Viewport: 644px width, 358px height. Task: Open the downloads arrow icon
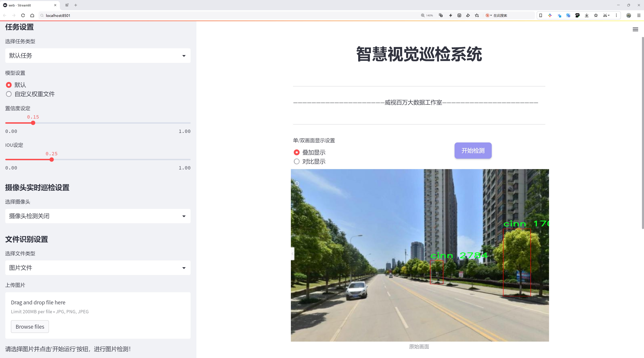click(587, 16)
